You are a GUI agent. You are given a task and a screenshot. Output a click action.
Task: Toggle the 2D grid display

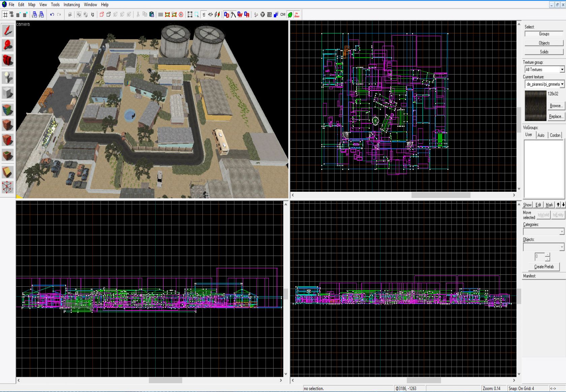(5, 14)
